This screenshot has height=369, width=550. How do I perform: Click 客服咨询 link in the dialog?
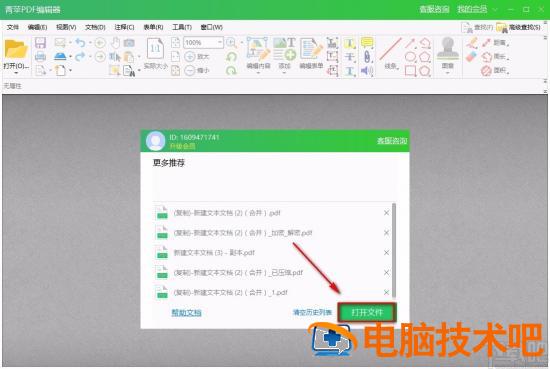click(392, 141)
